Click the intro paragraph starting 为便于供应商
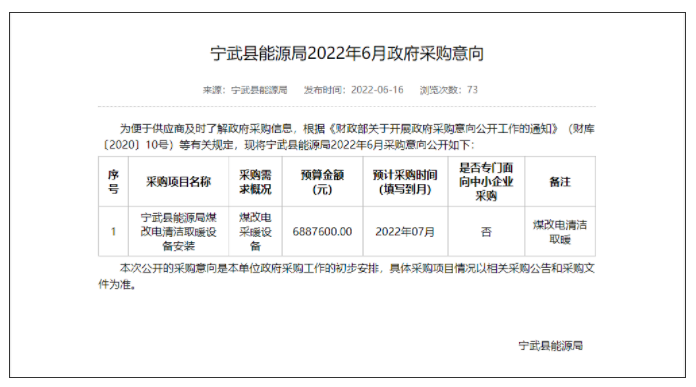 [x=347, y=137]
